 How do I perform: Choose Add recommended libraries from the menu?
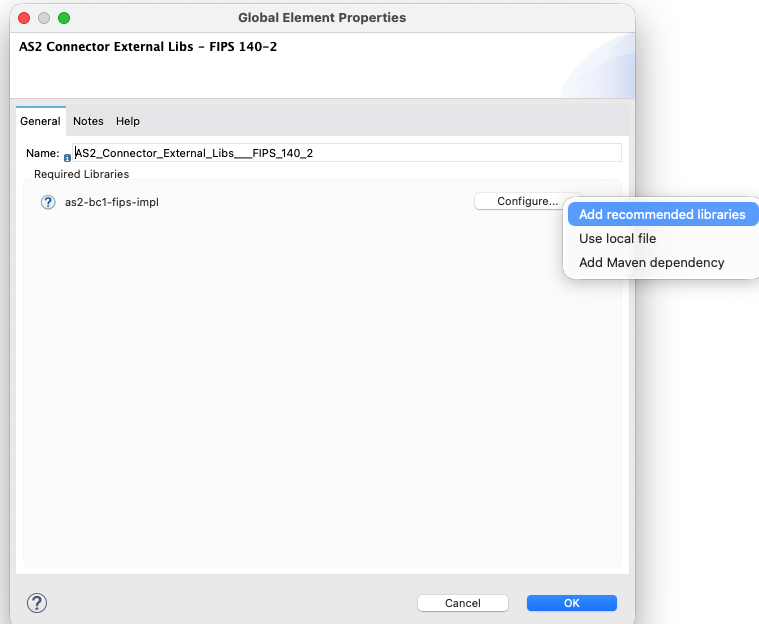point(662,214)
